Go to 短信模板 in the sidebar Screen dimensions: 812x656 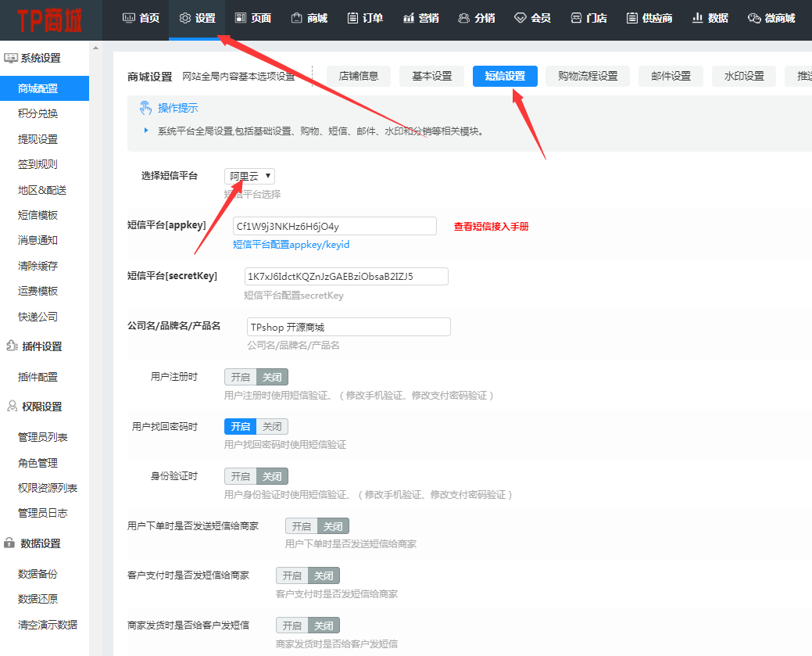38,215
